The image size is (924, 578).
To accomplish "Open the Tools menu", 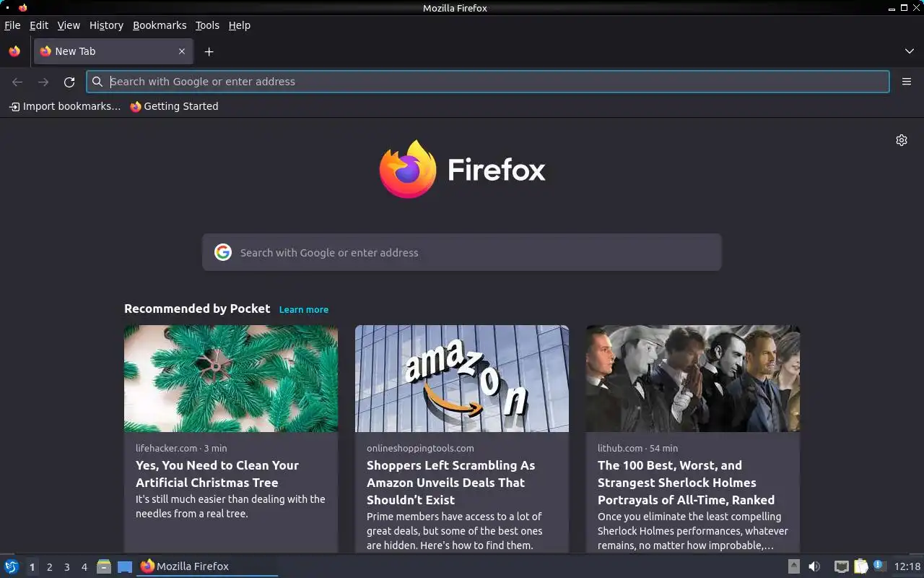I will click(x=207, y=25).
